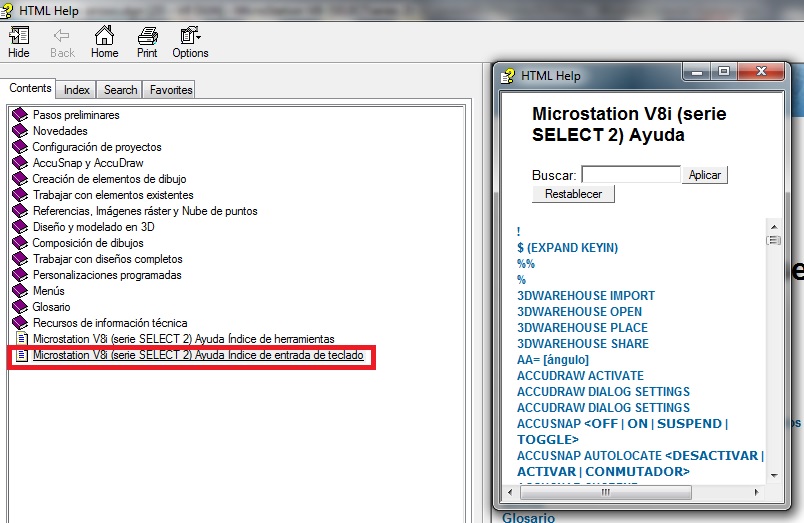Click scroll-down arrow in keyin list
804x523 pixels.
point(774,475)
